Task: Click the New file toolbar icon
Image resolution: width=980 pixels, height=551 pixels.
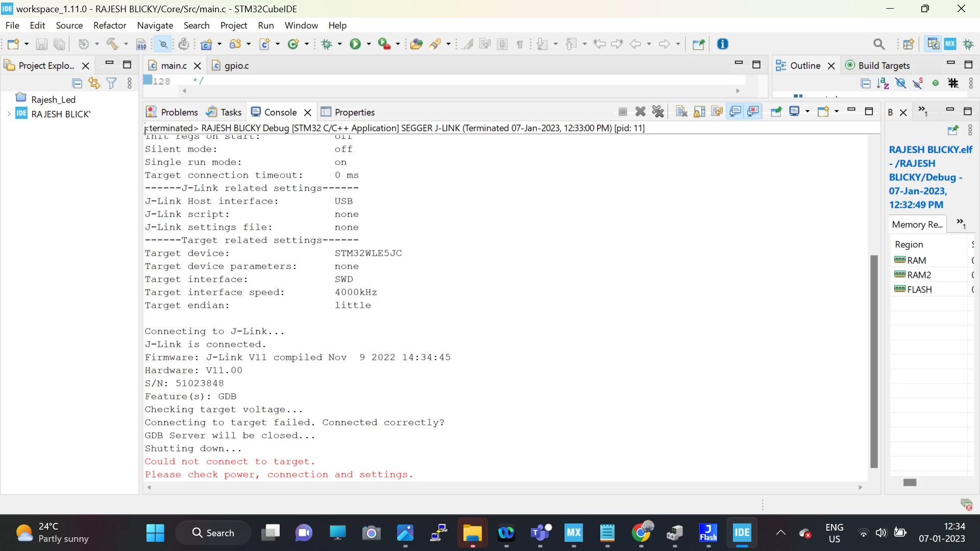Action: coord(13,44)
